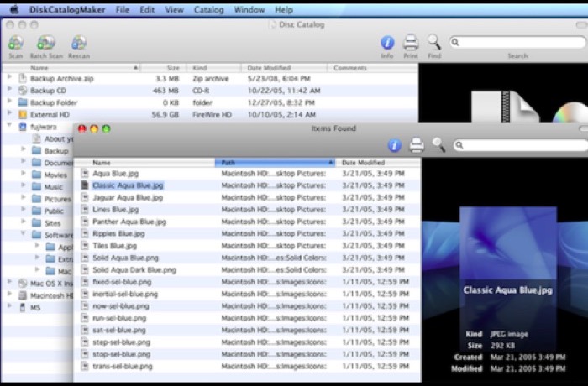Click the Apple menu icon
The width and height of the screenshot is (588, 386).
pyautogui.click(x=14, y=10)
